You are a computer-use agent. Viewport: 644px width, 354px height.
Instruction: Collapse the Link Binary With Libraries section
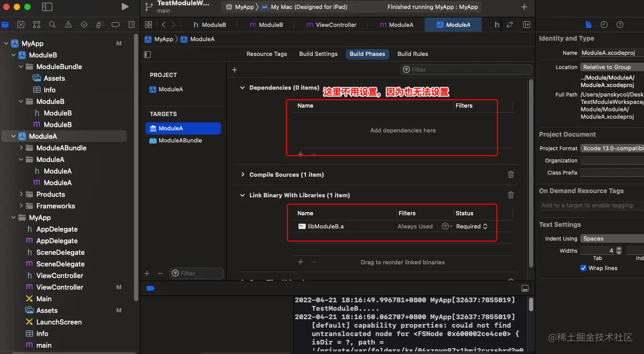pos(243,195)
